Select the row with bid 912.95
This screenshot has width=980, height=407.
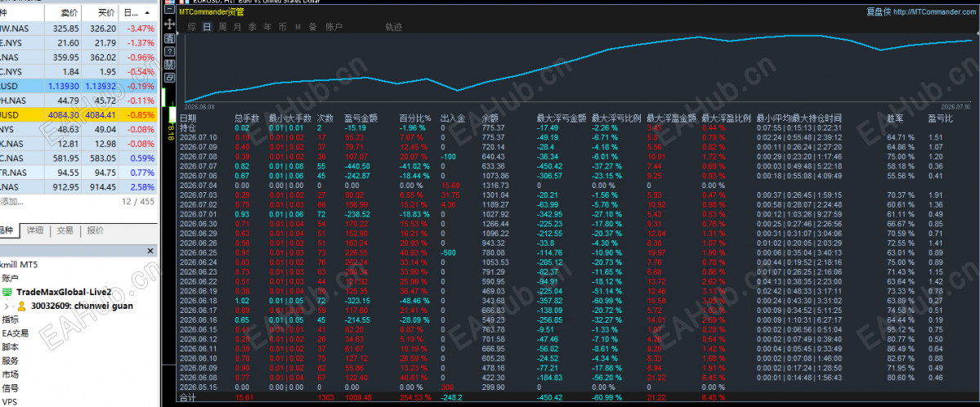coord(78,187)
